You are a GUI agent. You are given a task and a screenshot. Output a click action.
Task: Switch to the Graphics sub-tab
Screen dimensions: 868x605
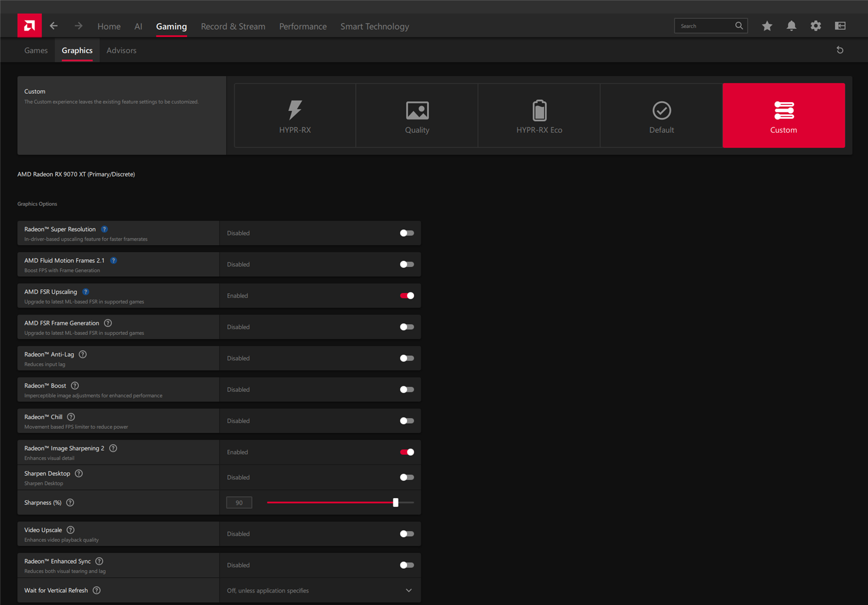click(x=77, y=50)
